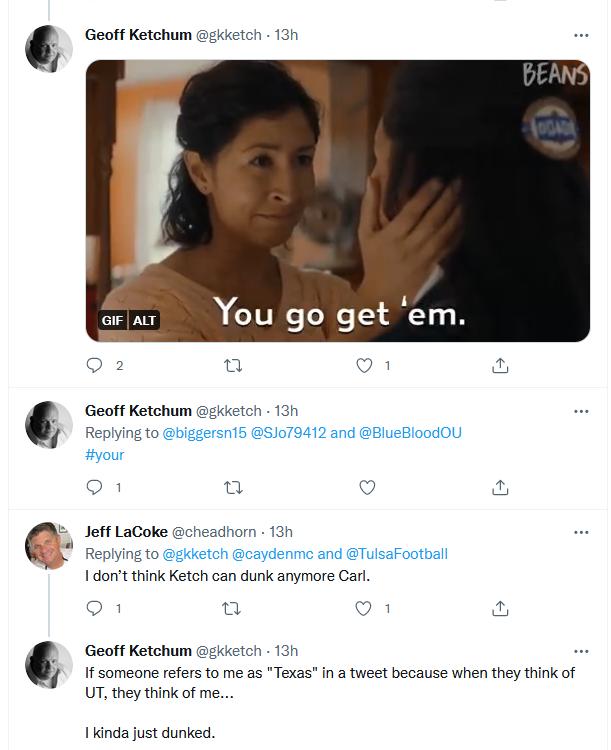Retweet the #your tweet
Image resolution: width=611 pixels, height=750 pixels.
[x=233, y=487]
